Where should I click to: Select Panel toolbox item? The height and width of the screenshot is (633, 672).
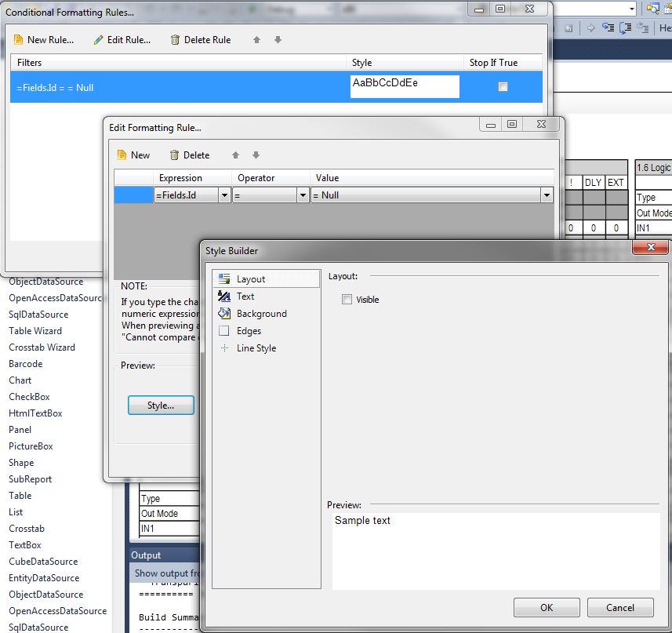20,430
